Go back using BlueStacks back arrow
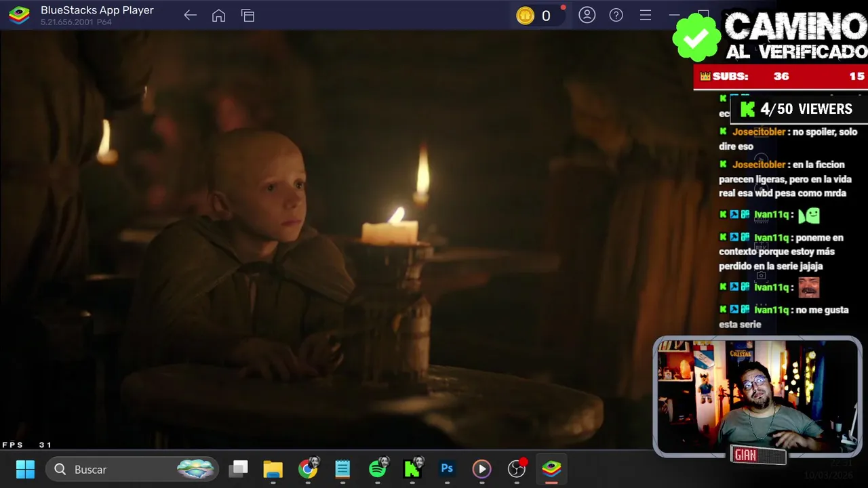Image resolution: width=868 pixels, height=488 pixels. click(x=190, y=16)
